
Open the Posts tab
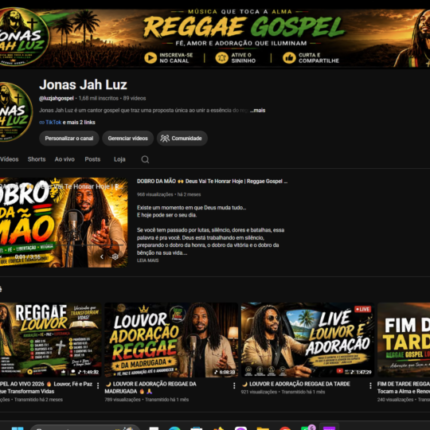click(x=92, y=159)
